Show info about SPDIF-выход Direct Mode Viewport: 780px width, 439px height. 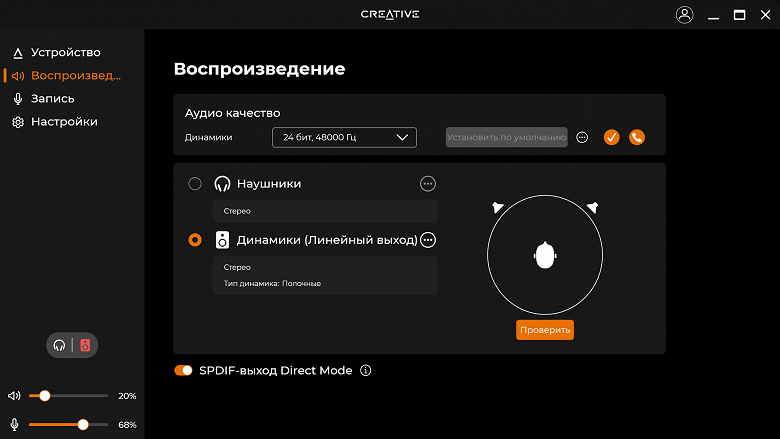pyautogui.click(x=366, y=371)
